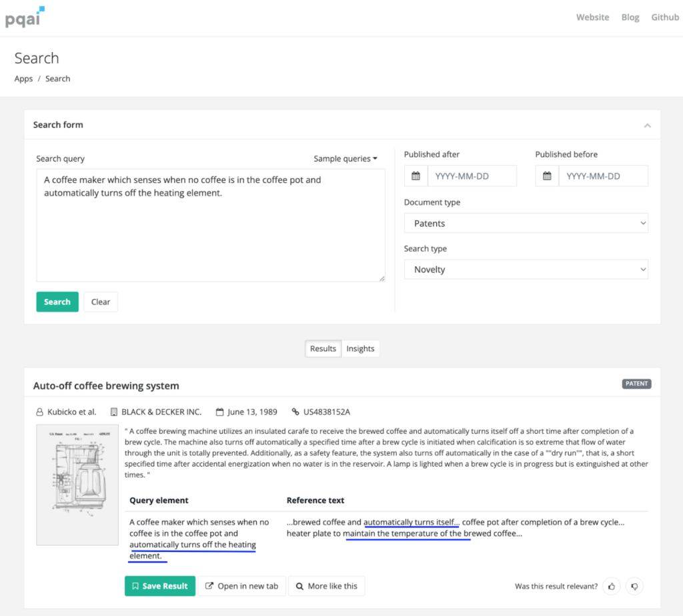Click the Published before date field
This screenshot has width=683, height=616.
click(603, 176)
